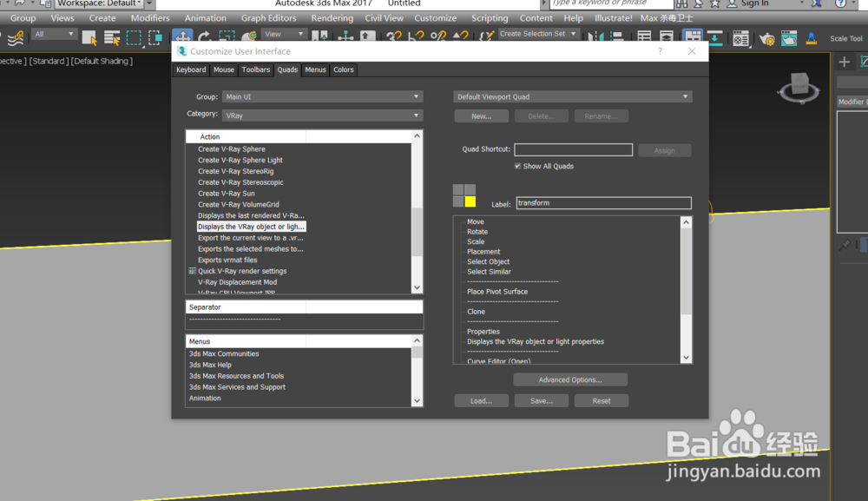Click the Reset button
868x501 pixels.
click(x=602, y=401)
